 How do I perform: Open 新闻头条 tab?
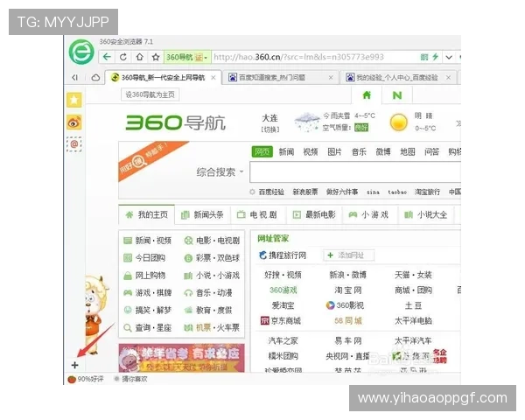click(202, 214)
